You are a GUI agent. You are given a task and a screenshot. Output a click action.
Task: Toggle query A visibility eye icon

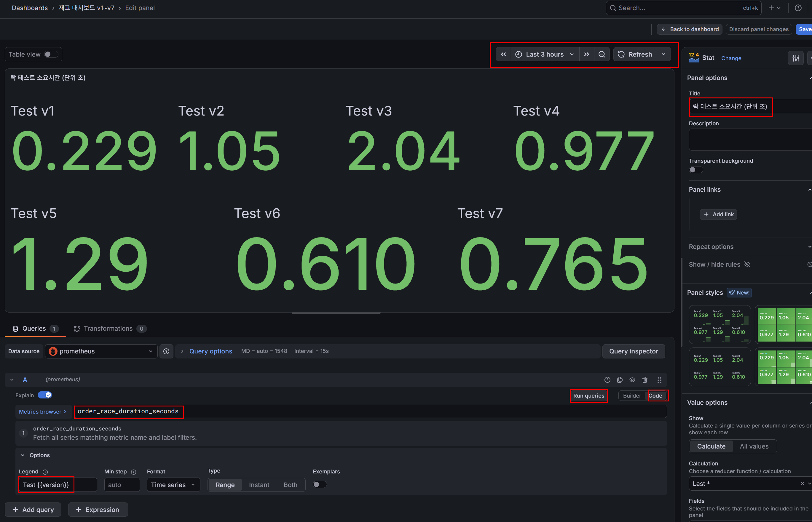[632, 380]
